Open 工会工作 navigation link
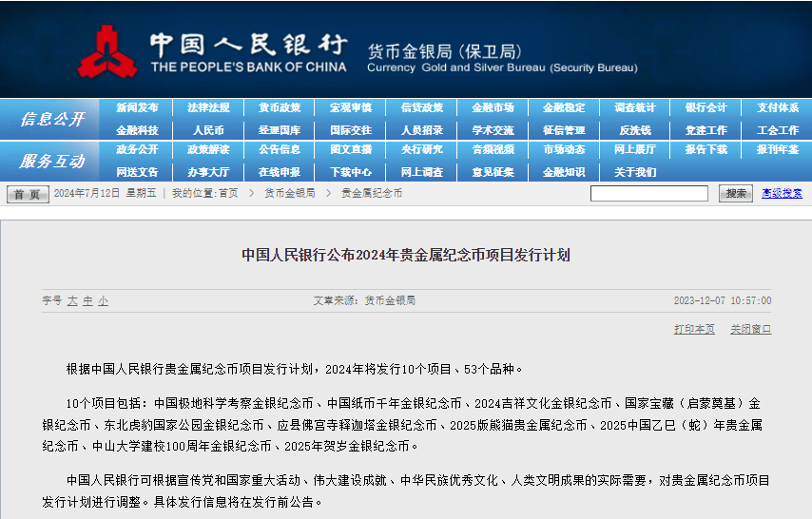812x519 pixels. coord(778,130)
